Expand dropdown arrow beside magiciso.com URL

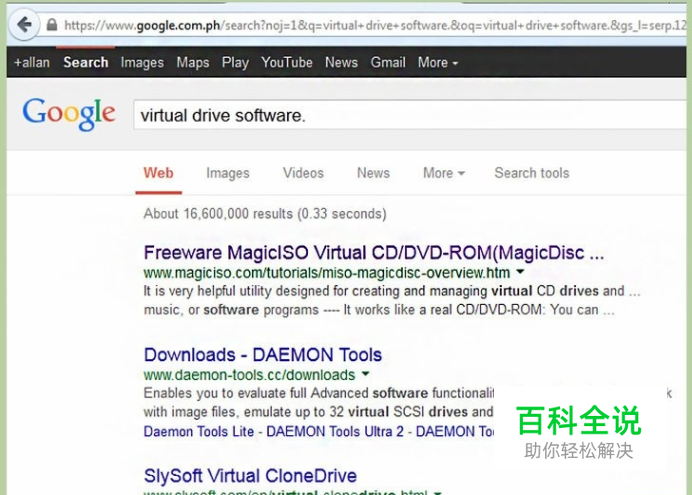point(520,272)
